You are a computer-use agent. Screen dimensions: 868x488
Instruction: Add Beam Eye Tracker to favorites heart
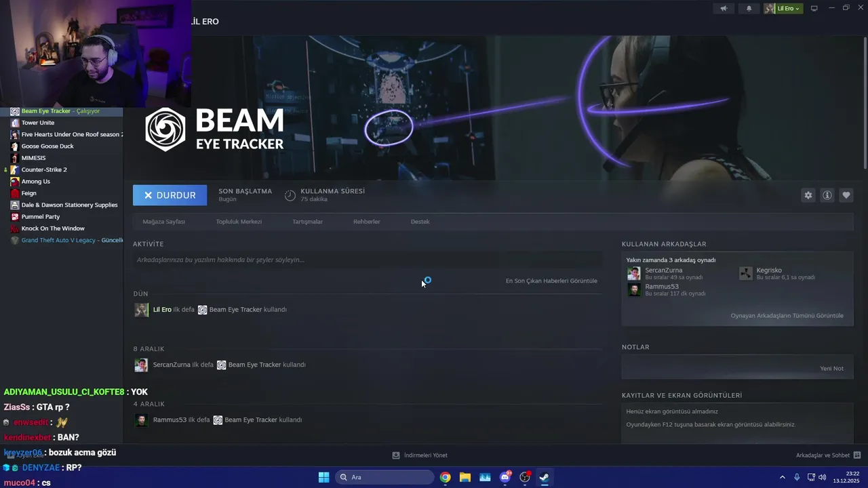point(846,195)
